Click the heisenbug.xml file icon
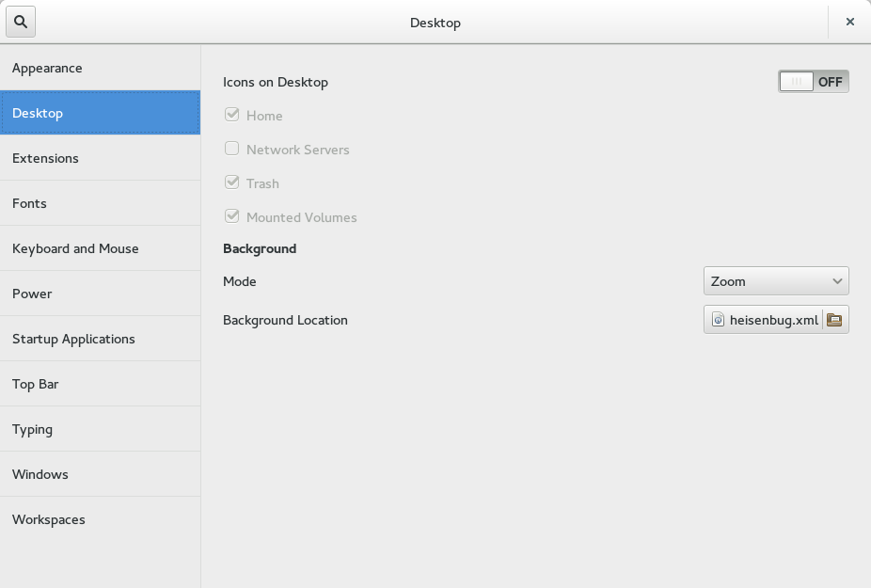 [718, 320]
